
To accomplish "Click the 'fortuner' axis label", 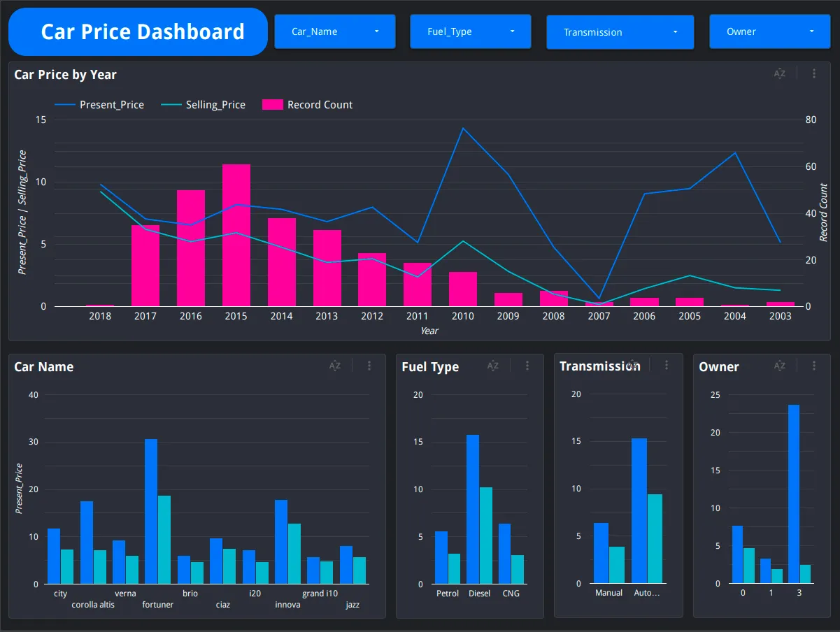I will pyautogui.click(x=158, y=605).
